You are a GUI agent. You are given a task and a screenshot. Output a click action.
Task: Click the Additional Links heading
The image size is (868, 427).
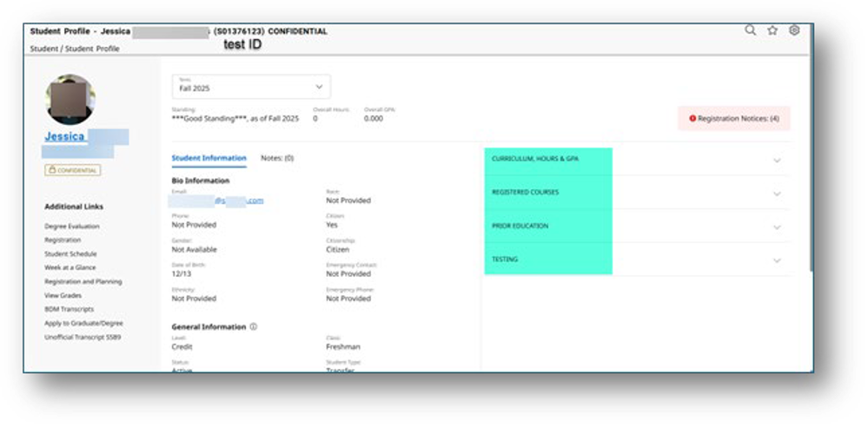[74, 207]
